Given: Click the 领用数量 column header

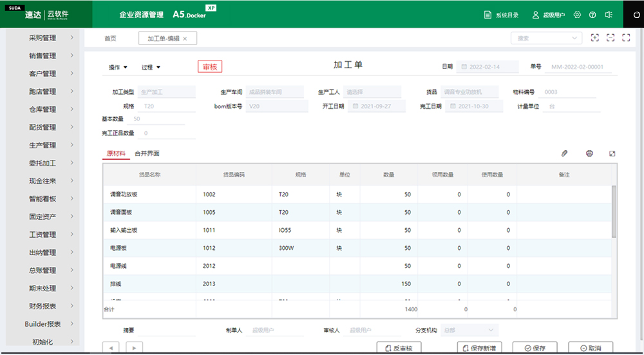Looking at the screenshot, I should pyautogui.click(x=443, y=175).
